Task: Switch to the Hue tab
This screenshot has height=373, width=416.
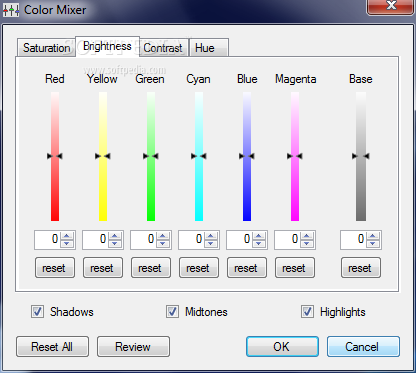Action: point(209,48)
